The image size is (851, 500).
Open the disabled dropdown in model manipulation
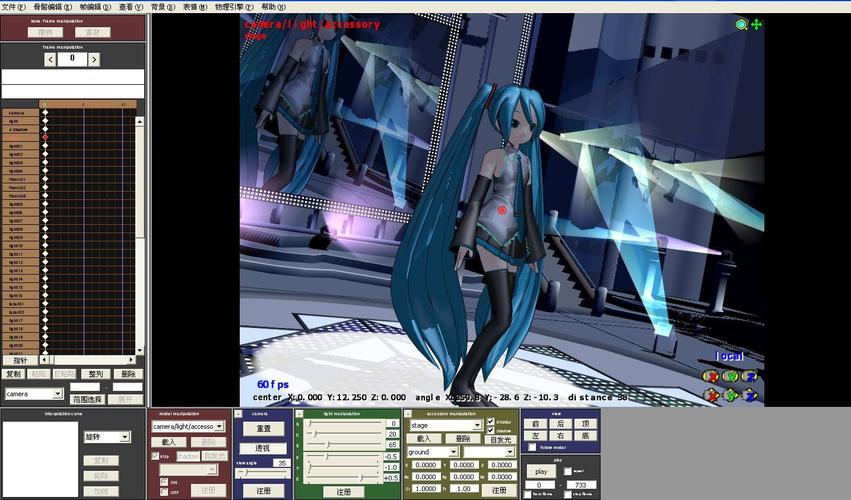[x=212, y=469]
